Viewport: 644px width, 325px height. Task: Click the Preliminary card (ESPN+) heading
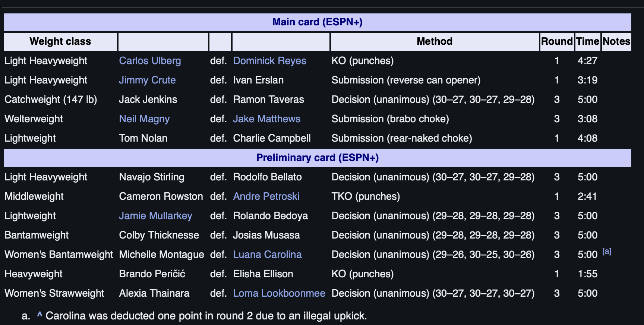[x=318, y=158]
